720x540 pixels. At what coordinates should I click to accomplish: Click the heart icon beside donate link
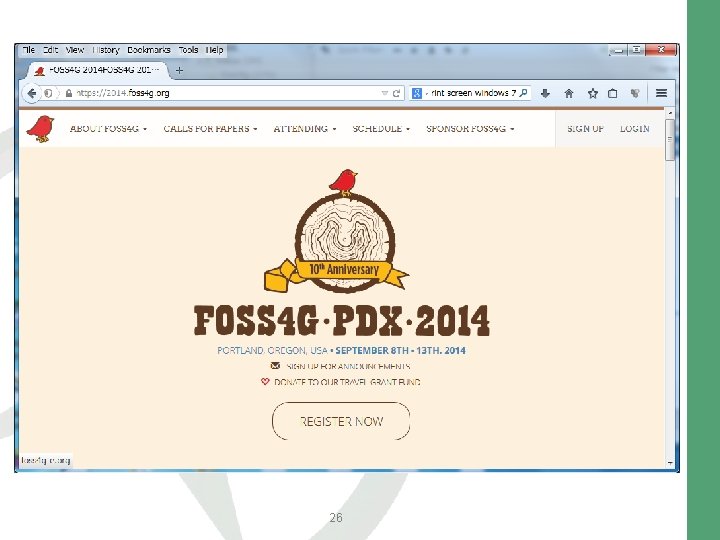click(x=265, y=381)
